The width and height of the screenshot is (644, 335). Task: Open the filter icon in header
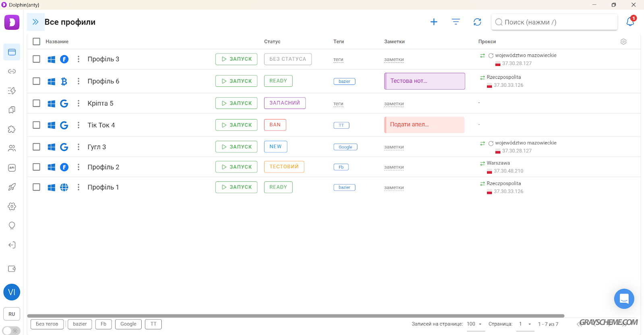tap(456, 22)
